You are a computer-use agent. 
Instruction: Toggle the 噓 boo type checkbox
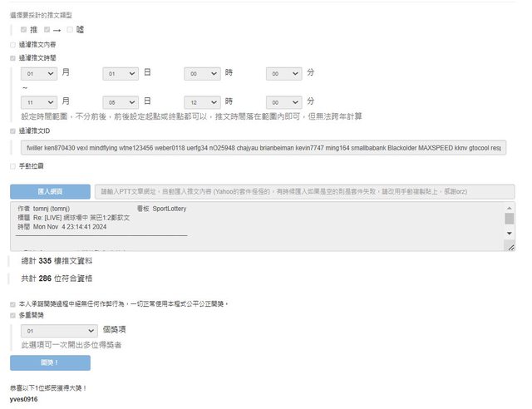pyautogui.click(x=70, y=29)
